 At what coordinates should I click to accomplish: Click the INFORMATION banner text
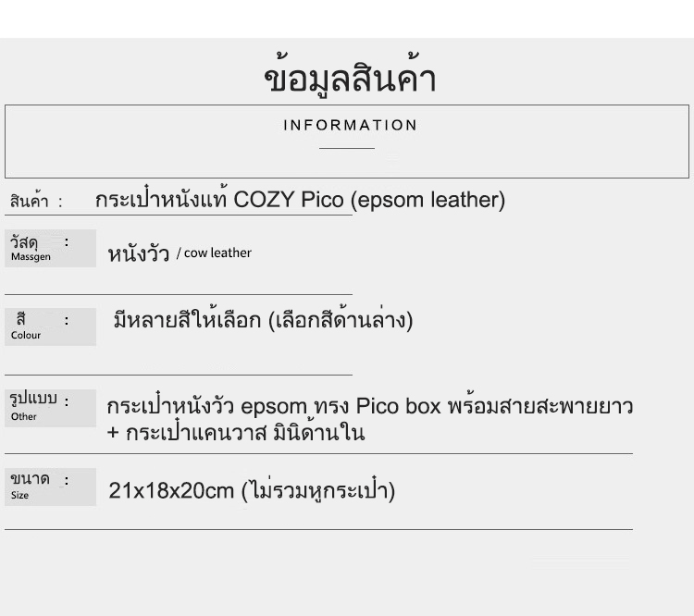(350, 125)
